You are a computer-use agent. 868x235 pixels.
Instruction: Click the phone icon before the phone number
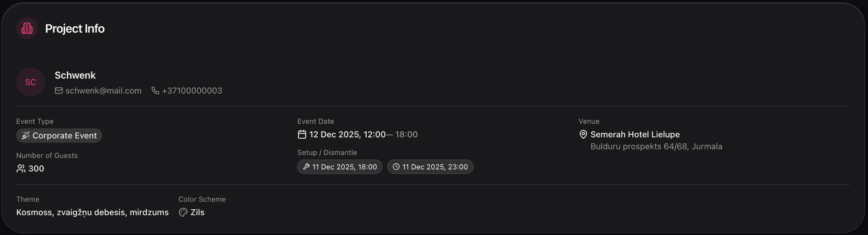click(x=155, y=90)
